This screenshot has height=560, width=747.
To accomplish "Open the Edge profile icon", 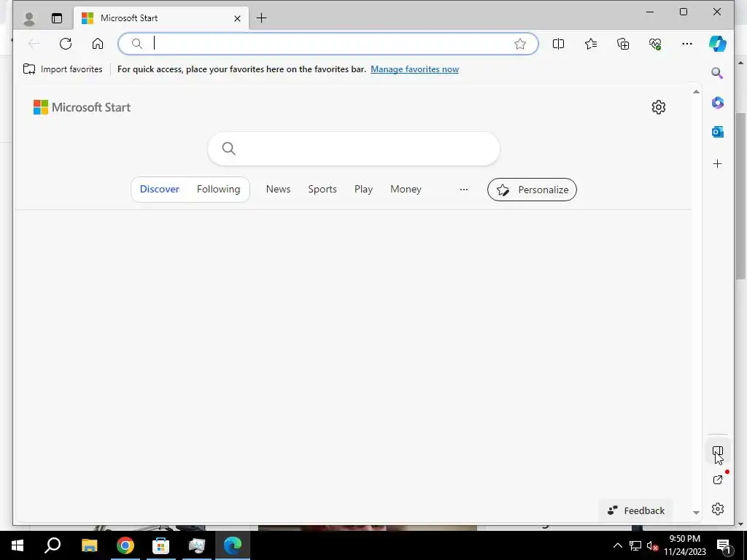I will click(29, 18).
